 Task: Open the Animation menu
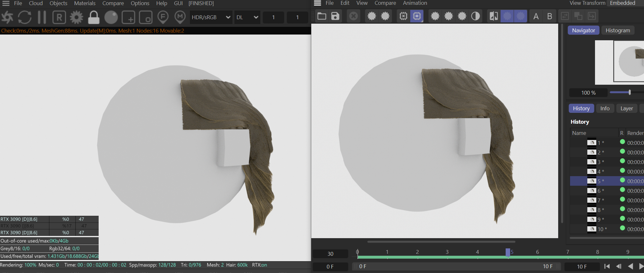tap(415, 3)
